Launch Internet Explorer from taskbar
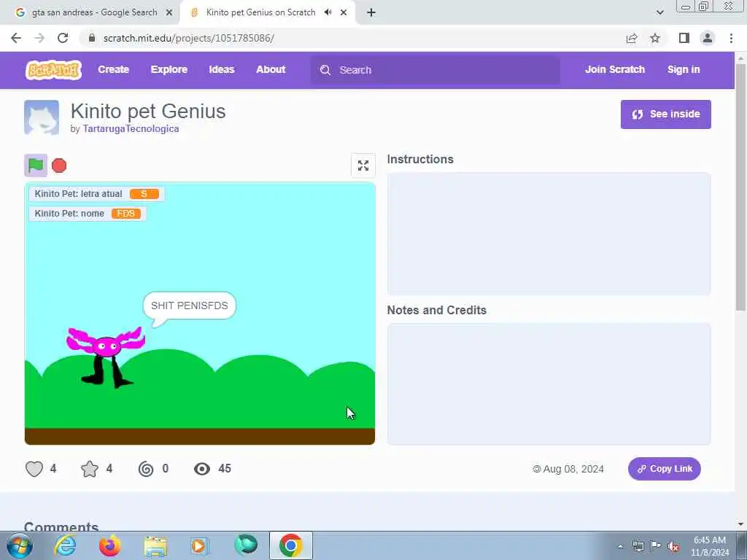Screen dimensions: 747x560 pos(65,545)
